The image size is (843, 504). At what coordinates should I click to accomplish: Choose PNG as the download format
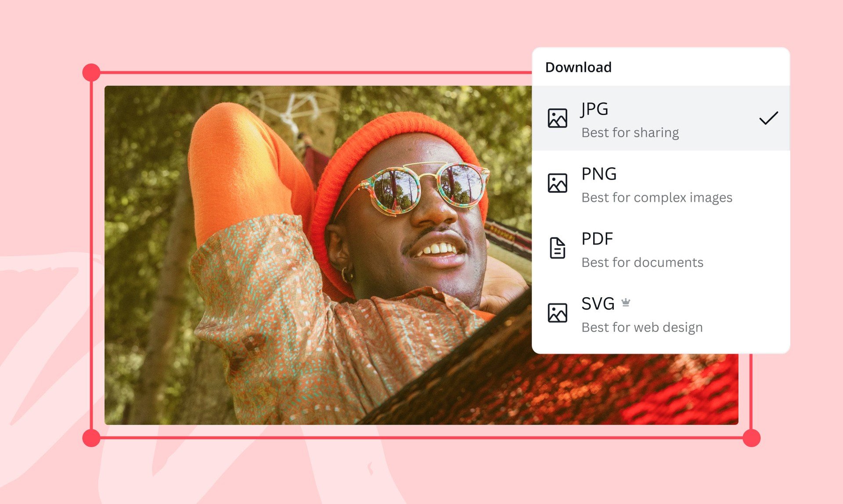599,174
